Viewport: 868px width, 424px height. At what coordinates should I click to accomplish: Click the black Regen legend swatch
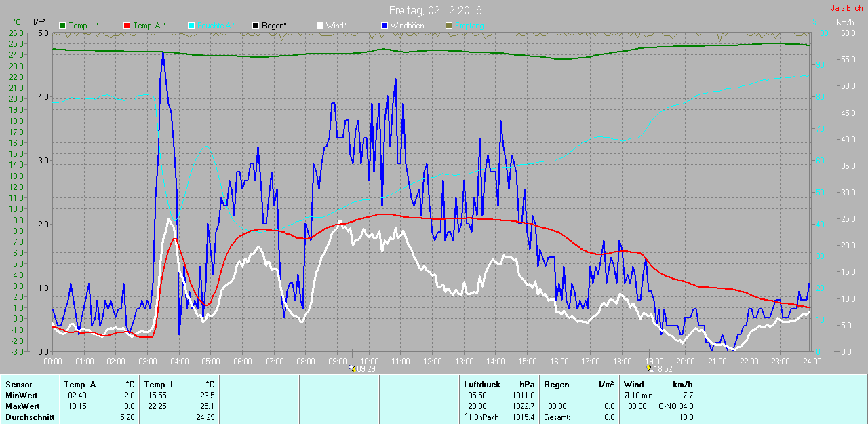click(x=255, y=26)
